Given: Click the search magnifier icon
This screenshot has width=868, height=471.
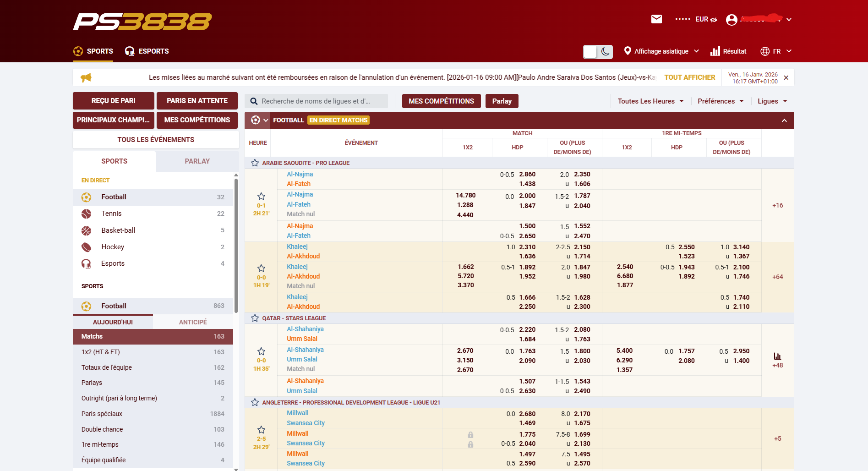Looking at the screenshot, I should coord(253,101).
